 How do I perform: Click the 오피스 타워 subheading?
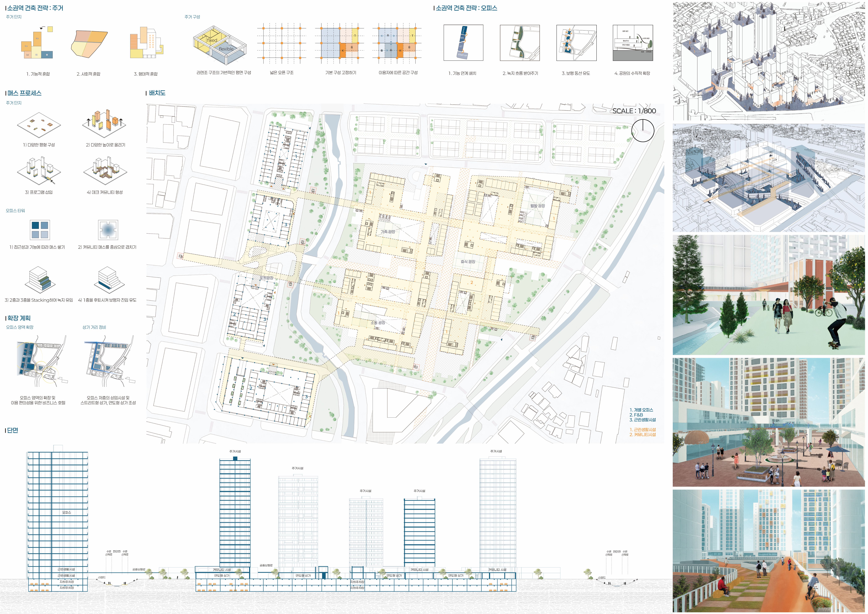tap(15, 211)
